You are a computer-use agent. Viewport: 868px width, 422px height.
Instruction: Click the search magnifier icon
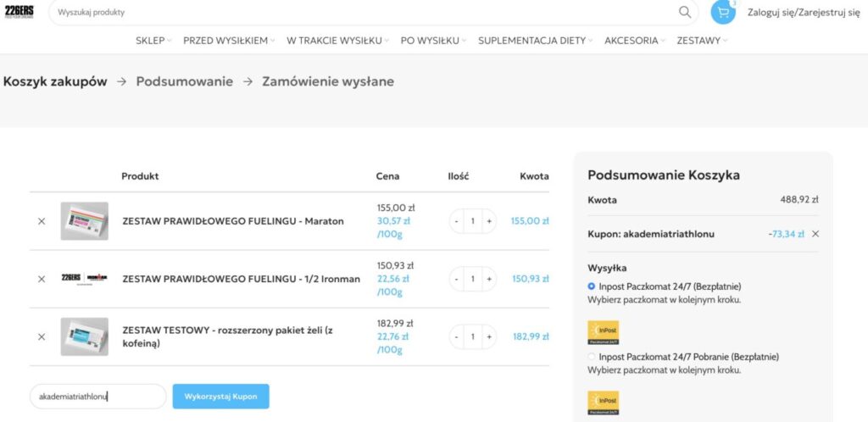coord(685,12)
